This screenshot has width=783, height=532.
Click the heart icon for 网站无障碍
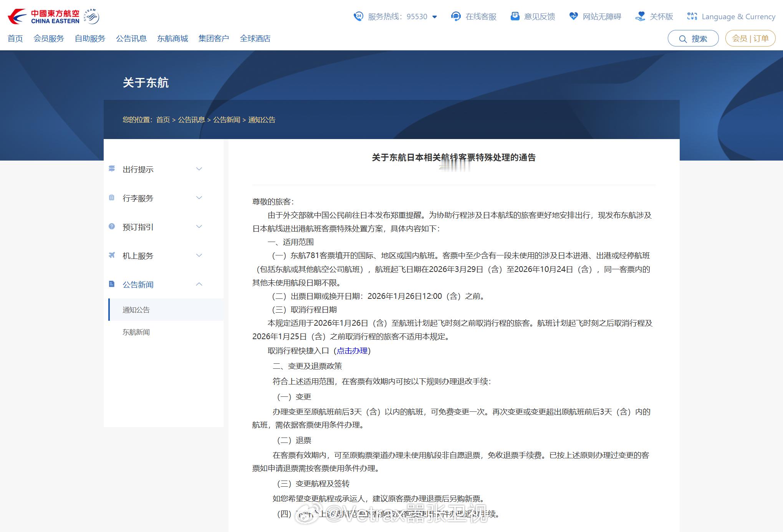point(573,16)
